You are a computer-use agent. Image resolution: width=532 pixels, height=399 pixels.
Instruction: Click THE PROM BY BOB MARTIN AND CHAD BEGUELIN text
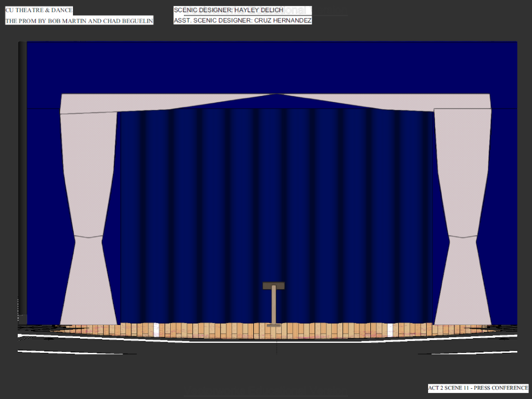79,20
